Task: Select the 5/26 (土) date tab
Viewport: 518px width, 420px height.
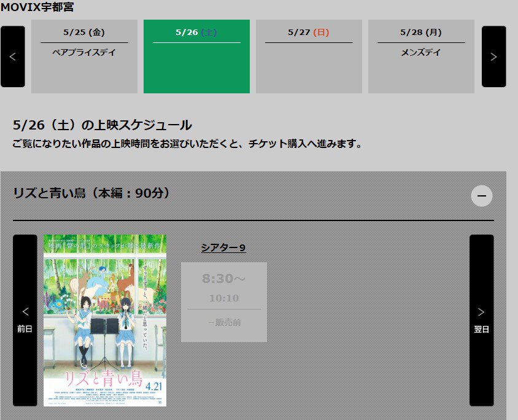Action: pos(196,56)
